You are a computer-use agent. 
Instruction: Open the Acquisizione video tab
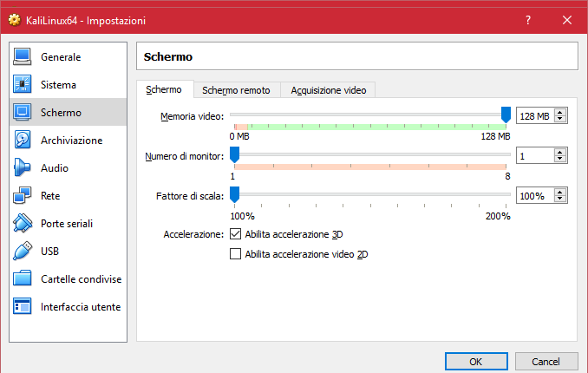coord(328,90)
